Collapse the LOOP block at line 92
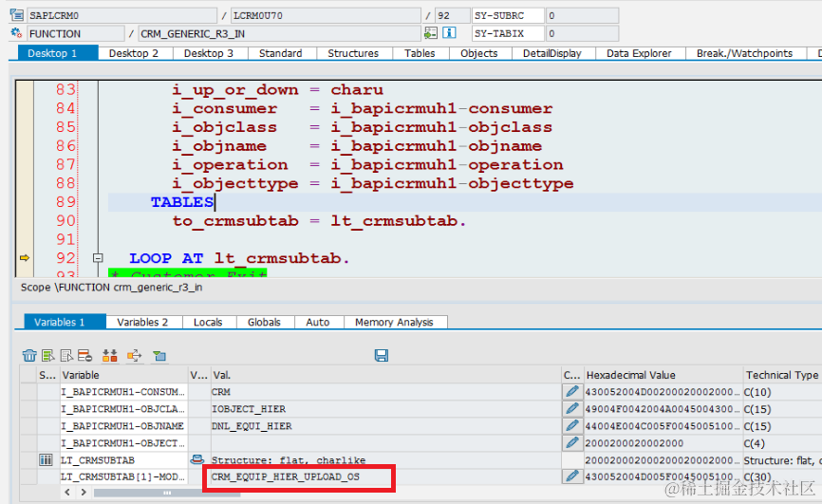The image size is (822, 504). coord(98,258)
